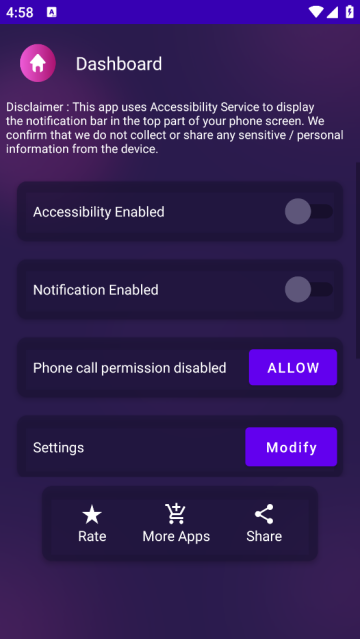Tap the Share icon
360x639 pixels.
(x=264, y=514)
